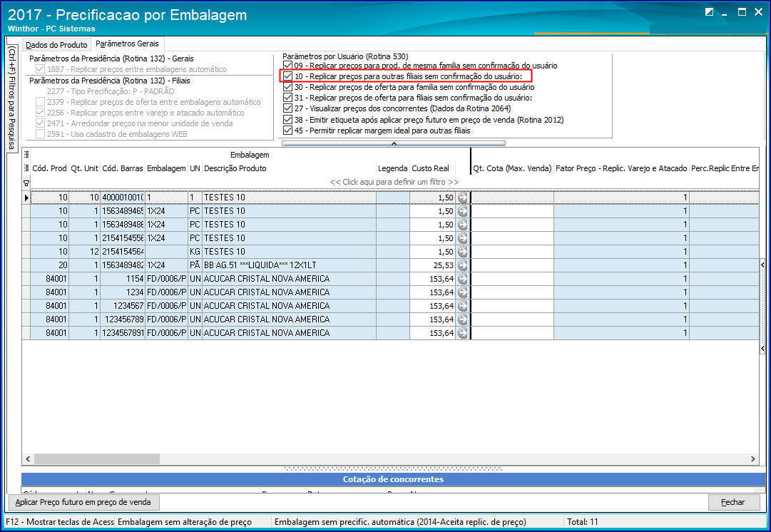Click checkbox 2591 usa cadastro embalagens WEB
This screenshot has width=771, height=532.
click(41, 134)
